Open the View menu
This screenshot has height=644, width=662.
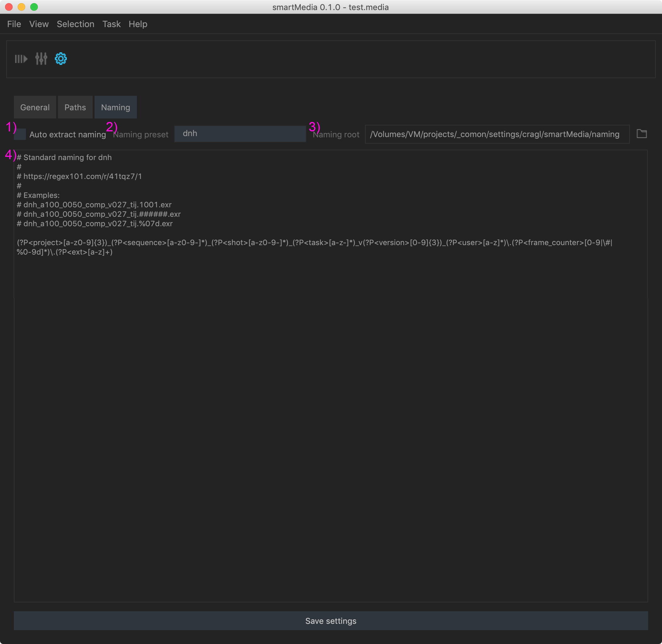tap(39, 24)
